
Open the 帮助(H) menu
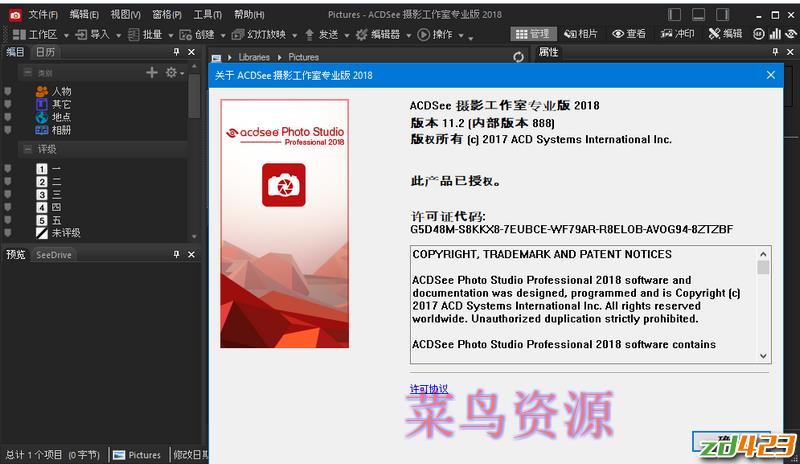pyautogui.click(x=249, y=15)
